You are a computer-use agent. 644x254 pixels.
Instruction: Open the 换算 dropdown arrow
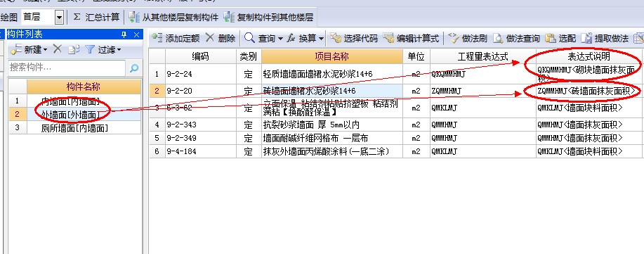point(321,39)
